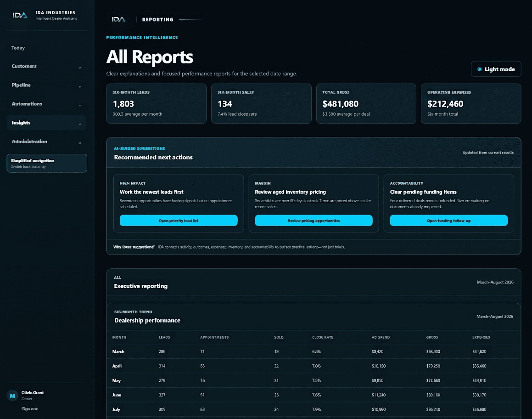Image resolution: width=532 pixels, height=419 pixels.
Task: Click "IDA Industries" company name
Action: 55,12
